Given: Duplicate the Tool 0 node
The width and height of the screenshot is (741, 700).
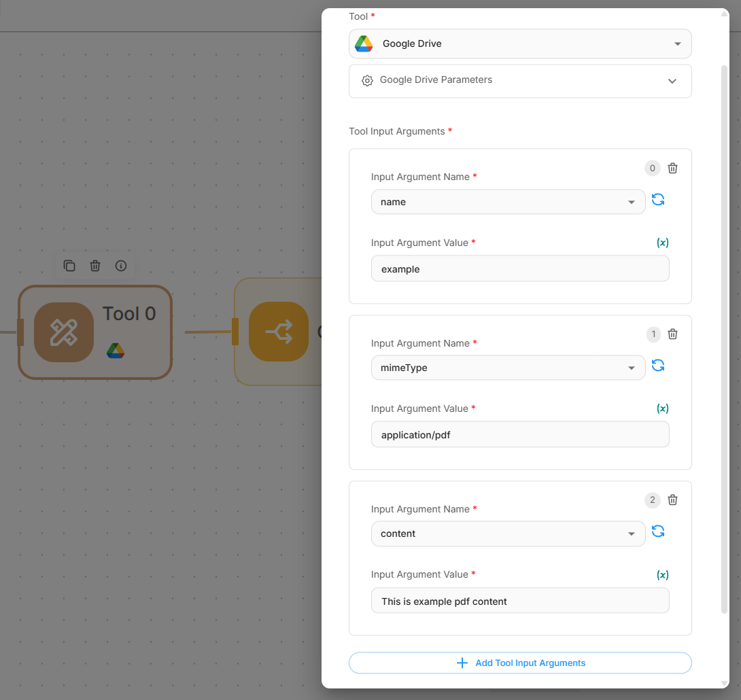Looking at the screenshot, I should tap(69, 266).
